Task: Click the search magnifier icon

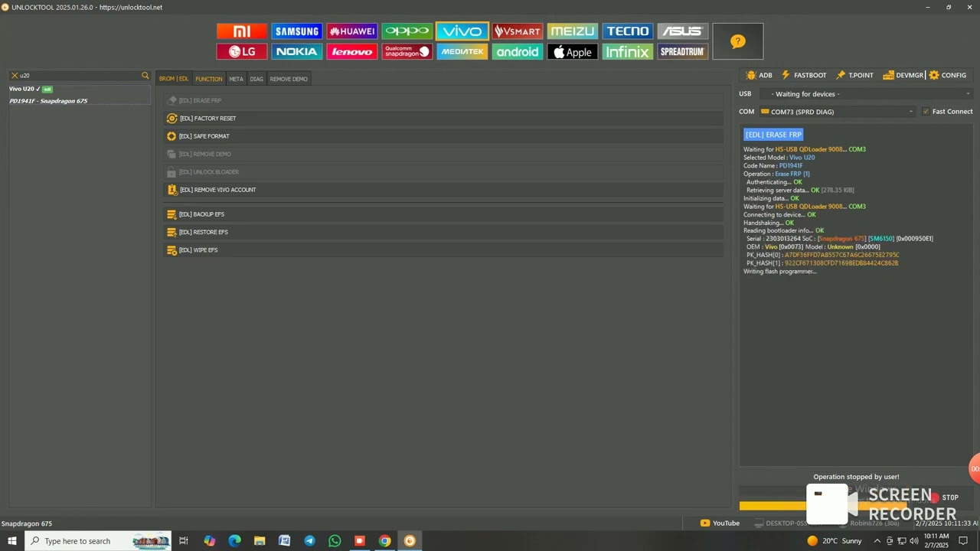Action: pyautogui.click(x=145, y=75)
